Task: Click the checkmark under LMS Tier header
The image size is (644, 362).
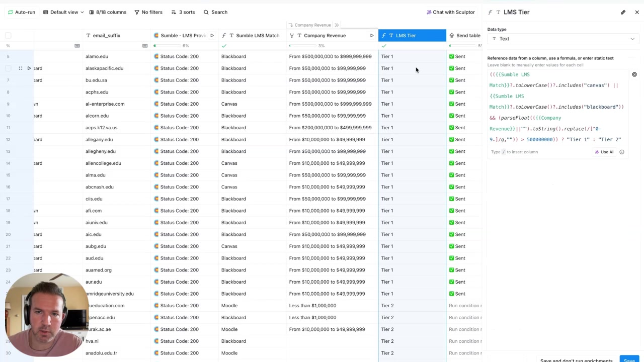Action: [x=384, y=46]
